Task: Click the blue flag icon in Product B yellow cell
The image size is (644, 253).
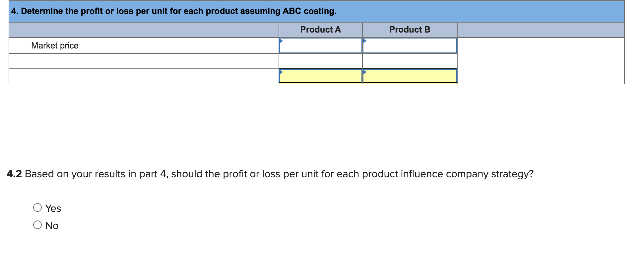Action: tap(365, 72)
